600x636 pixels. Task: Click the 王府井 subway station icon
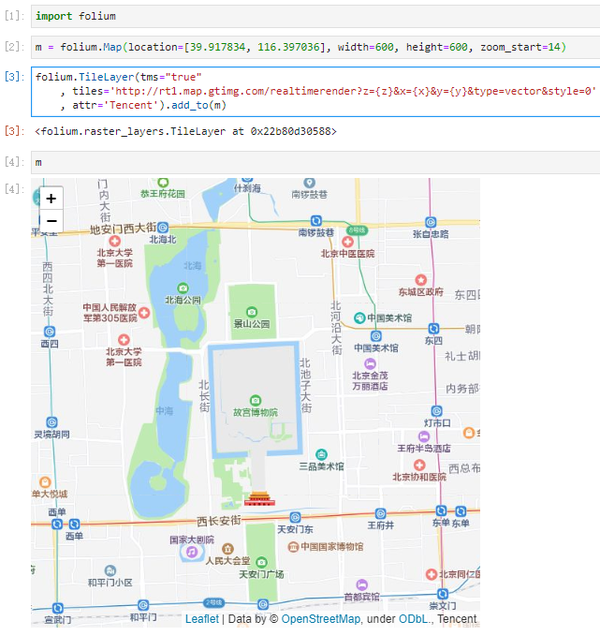pyautogui.click(x=381, y=514)
